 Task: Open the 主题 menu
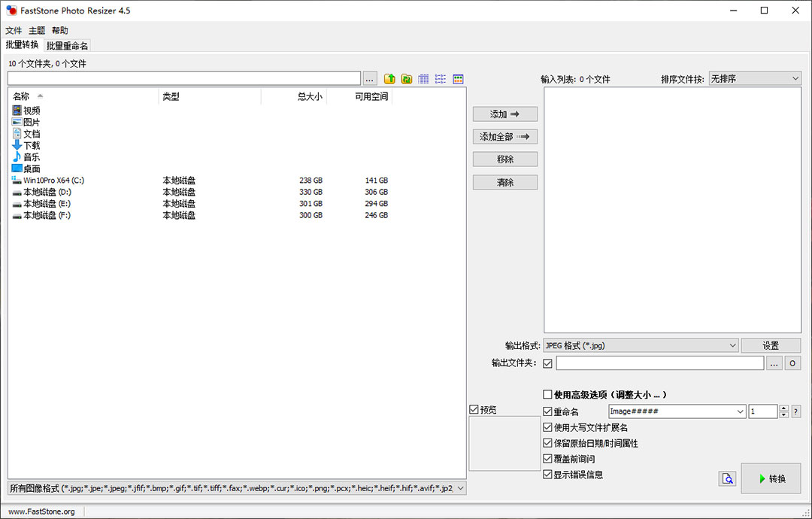coord(37,31)
